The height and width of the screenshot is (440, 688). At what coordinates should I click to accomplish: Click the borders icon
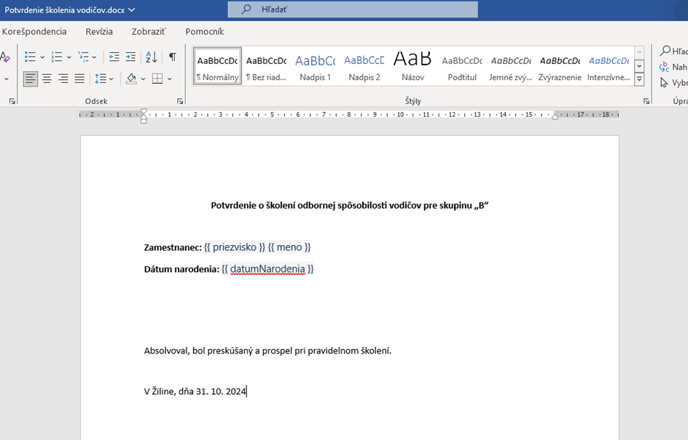pyautogui.click(x=158, y=79)
